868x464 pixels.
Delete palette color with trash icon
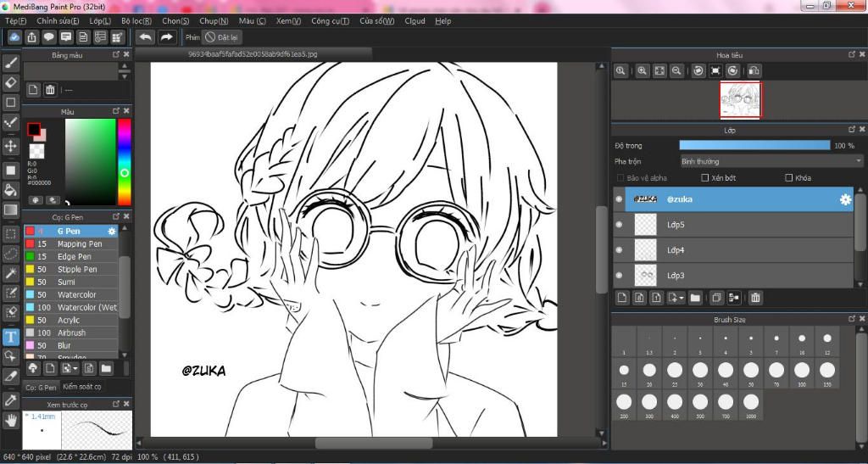50,90
